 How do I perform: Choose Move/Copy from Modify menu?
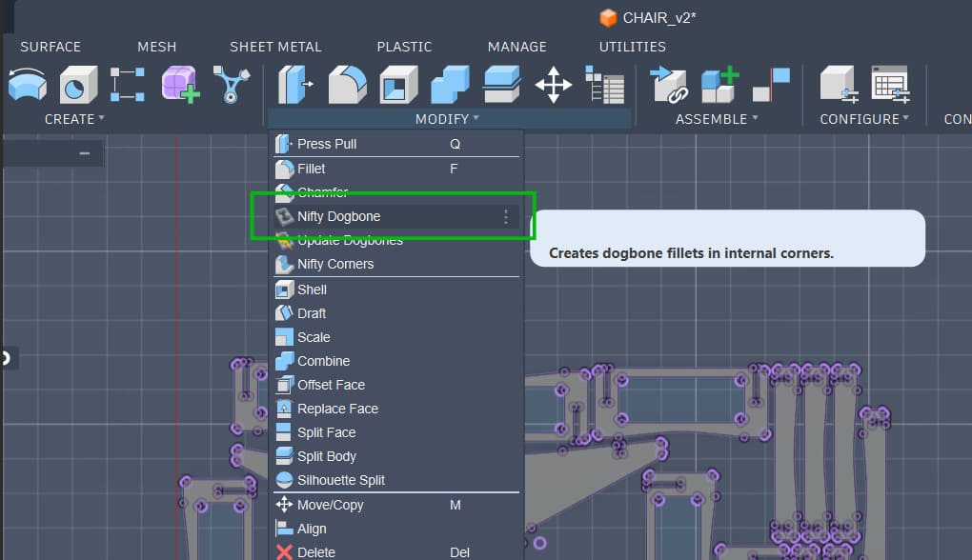coord(396,505)
